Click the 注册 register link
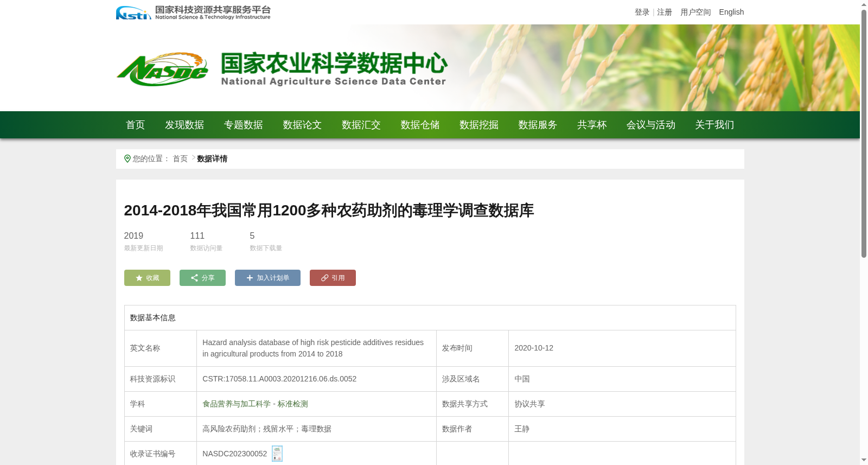The width and height of the screenshot is (868, 465). click(x=665, y=12)
